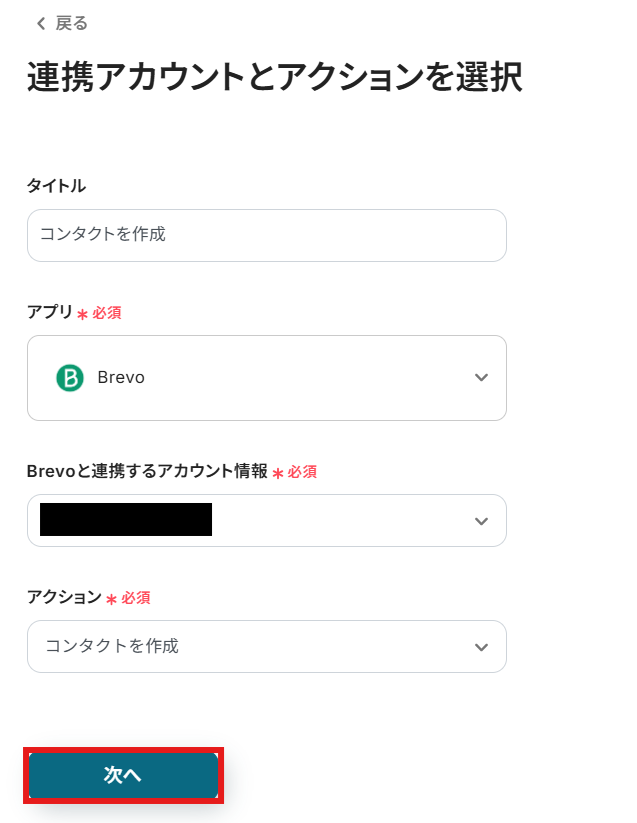This screenshot has height=823, width=637.
Task: Click the タイトル field label
Action: pyautogui.click(x=56, y=185)
